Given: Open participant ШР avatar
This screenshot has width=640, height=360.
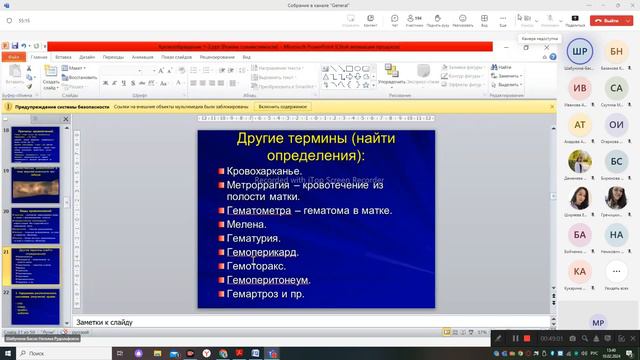Looking at the screenshot, I should (x=580, y=51).
